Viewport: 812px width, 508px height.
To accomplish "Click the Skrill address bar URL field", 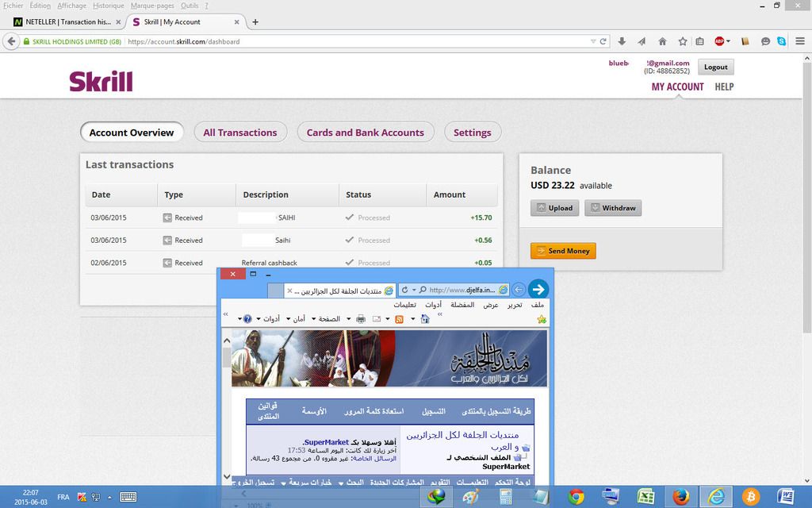I will click(358, 41).
